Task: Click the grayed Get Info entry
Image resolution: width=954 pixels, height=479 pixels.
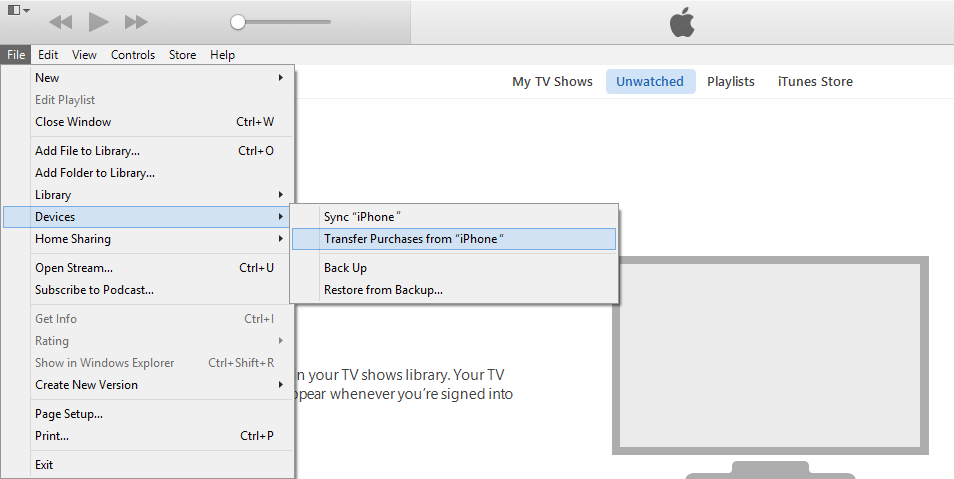Action: pyautogui.click(x=148, y=319)
